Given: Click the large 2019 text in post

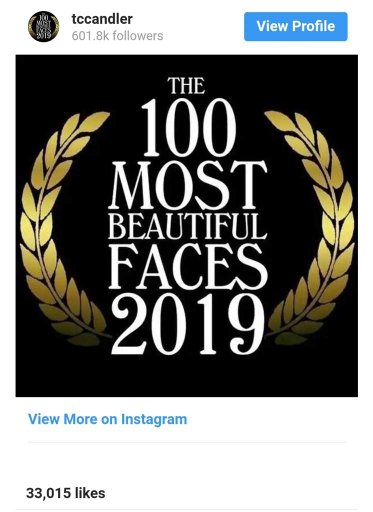Looking at the screenshot, I should 188,326.
